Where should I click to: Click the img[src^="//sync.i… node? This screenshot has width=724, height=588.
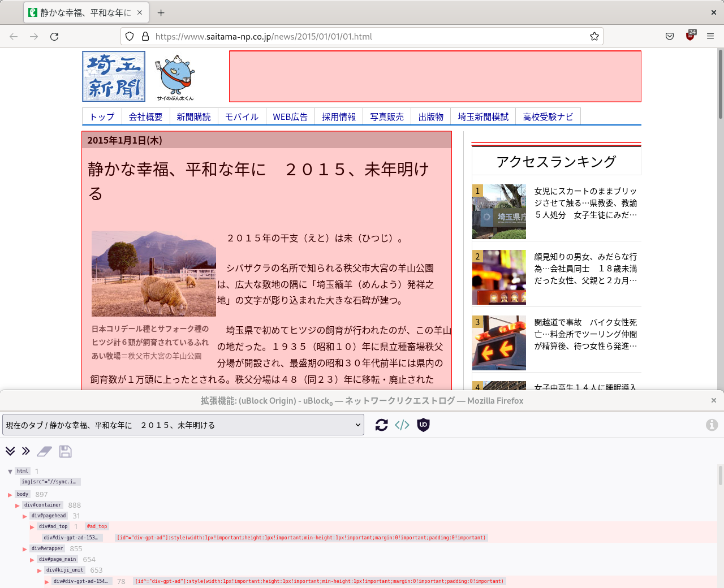50,482
